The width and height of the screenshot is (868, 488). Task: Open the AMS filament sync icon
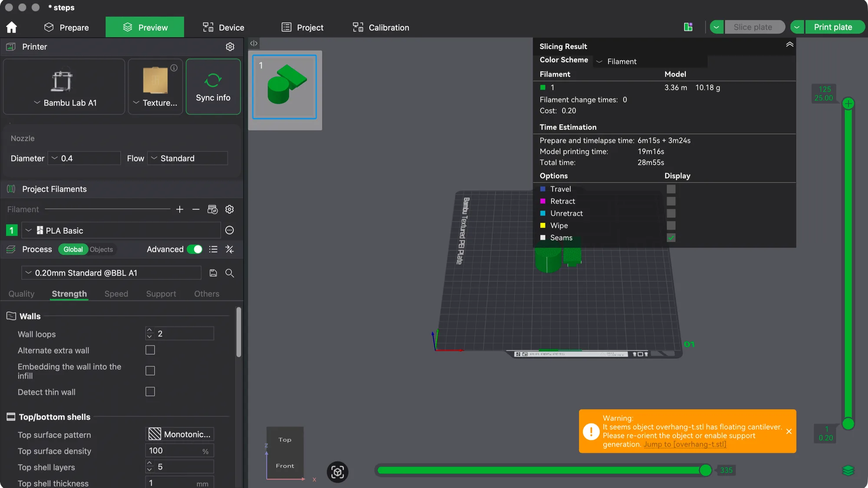(213, 210)
